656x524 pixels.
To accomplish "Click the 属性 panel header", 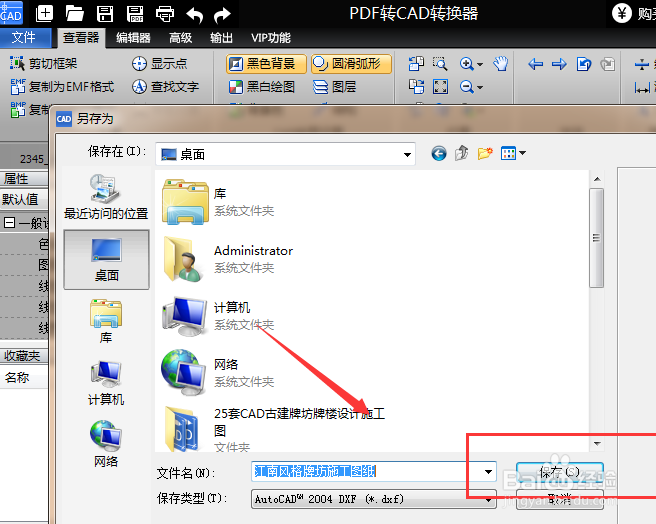I will coord(24,179).
